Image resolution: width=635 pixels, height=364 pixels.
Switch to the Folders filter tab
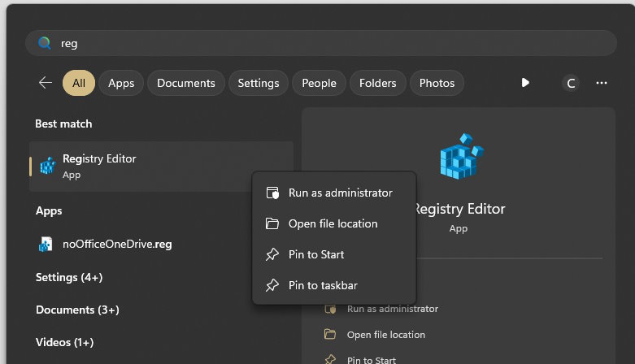tap(378, 83)
